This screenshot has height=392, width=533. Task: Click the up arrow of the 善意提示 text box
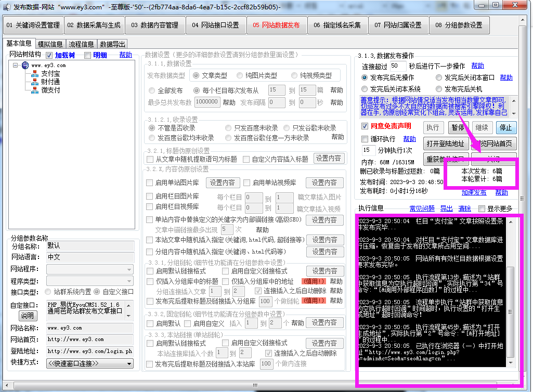tap(514, 101)
